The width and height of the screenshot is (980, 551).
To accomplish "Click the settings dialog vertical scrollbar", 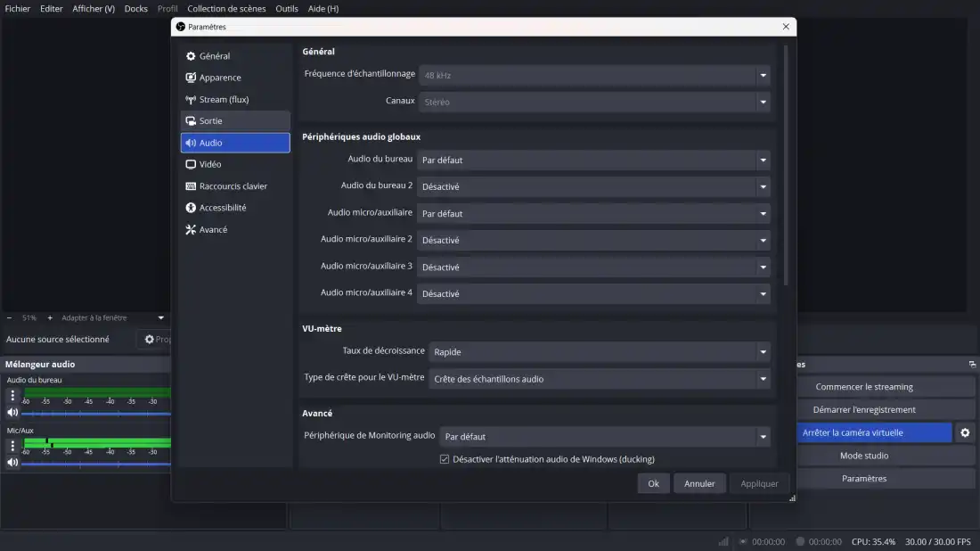I will coord(785,165).
